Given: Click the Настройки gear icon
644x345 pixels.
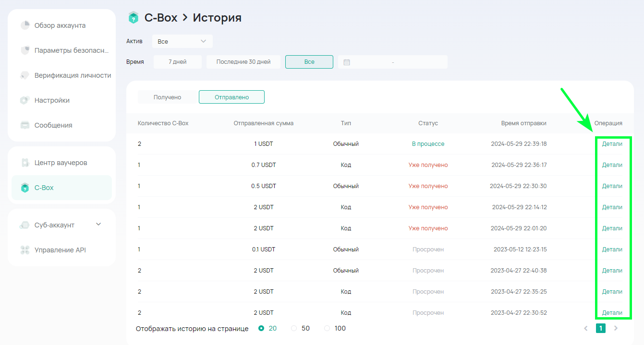Looking at the screenshot, I should [25, 100].
